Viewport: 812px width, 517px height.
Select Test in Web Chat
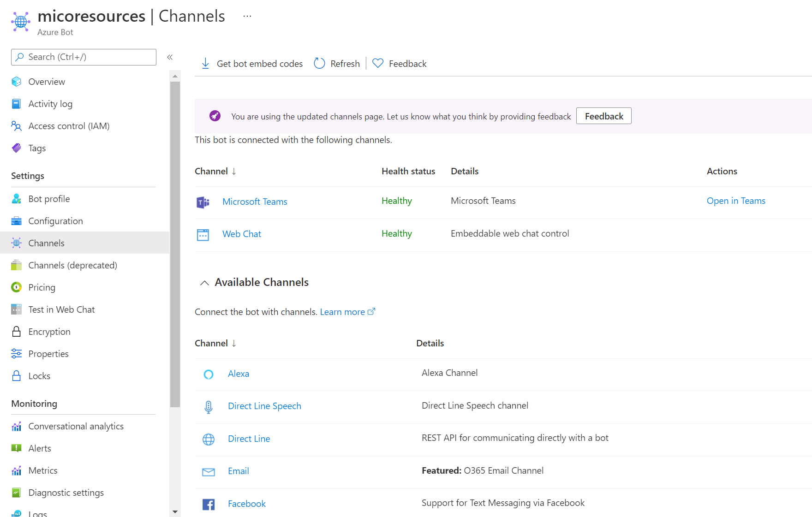[x=61, y=309]
